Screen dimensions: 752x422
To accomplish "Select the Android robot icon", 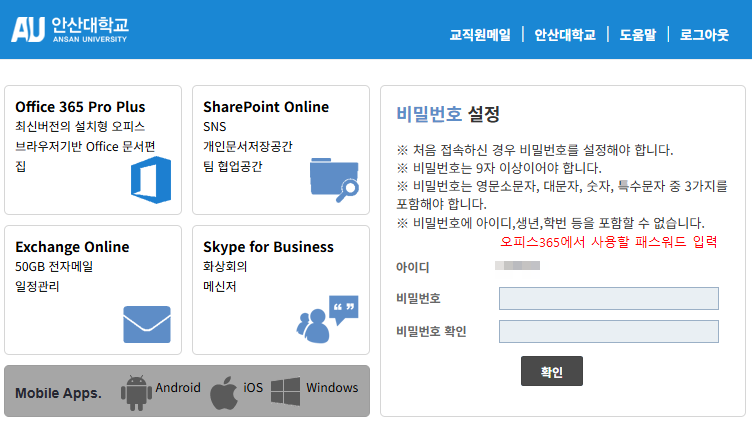I will tap(135, 392).
